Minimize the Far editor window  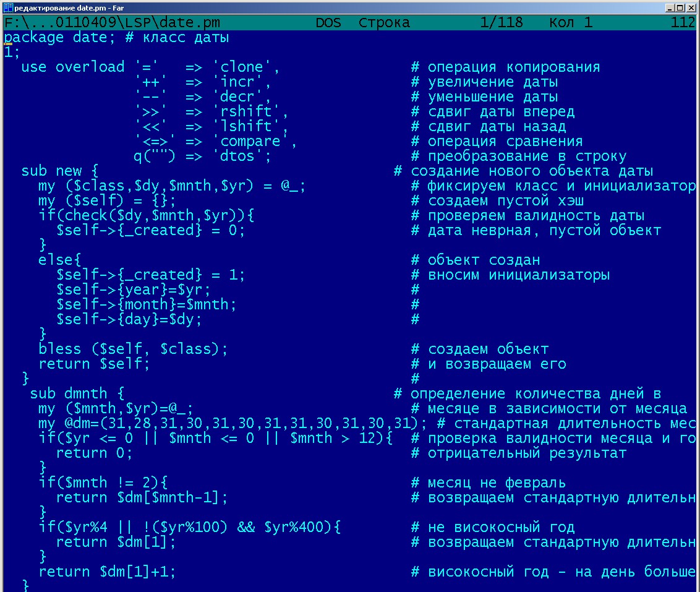pyautogui.click(x=670, y=8)
